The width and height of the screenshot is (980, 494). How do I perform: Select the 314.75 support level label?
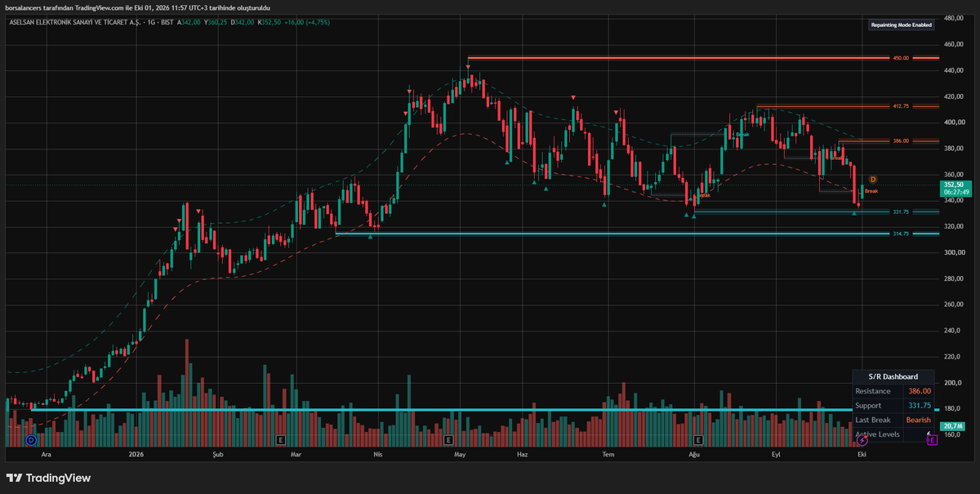pos(901,234)
